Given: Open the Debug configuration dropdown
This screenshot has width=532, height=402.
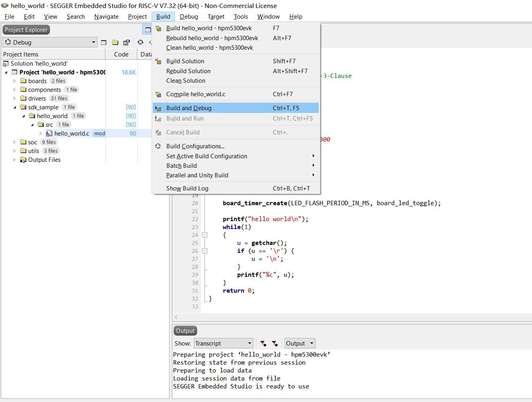Looking at the screenshot, I should [x=50, y=42].
